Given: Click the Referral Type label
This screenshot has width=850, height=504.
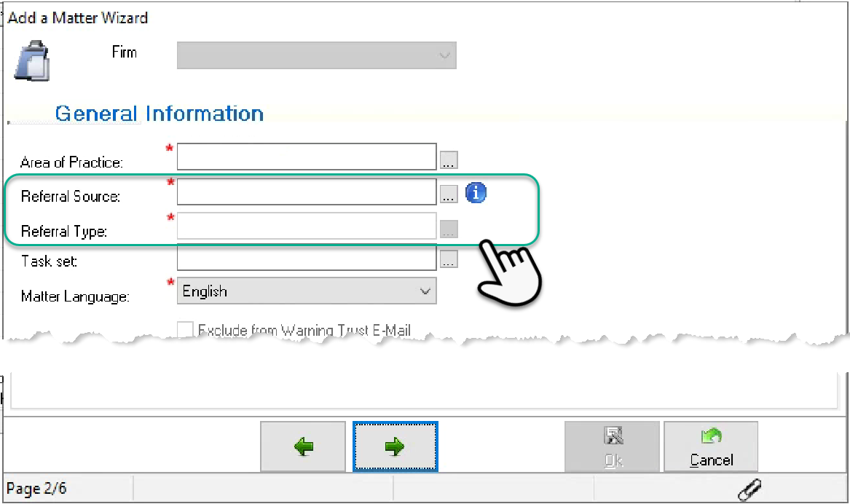Looking at the screenshot, I should [x=64, y=232].
